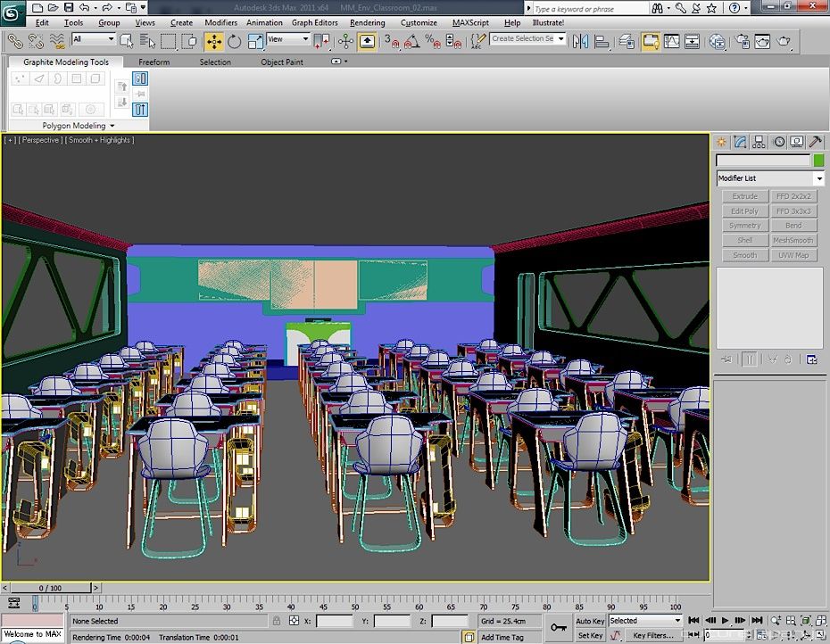Toggle Set Key mode
Viewport: 830px width, 644px height.
[x=590, y=636]
